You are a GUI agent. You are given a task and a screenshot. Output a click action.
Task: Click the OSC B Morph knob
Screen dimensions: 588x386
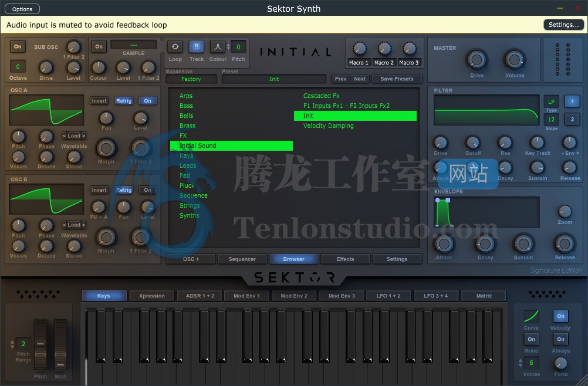106,238
